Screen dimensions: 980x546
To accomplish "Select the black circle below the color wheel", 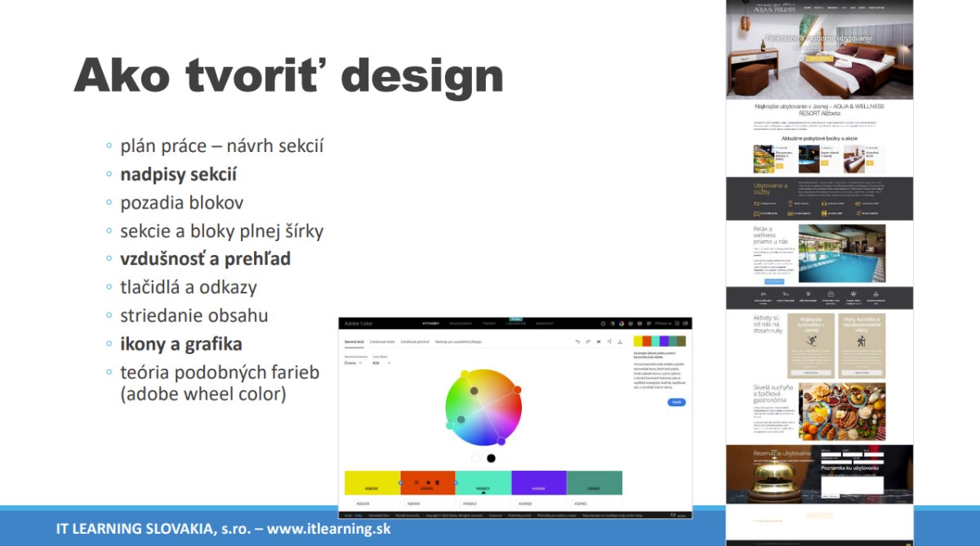I will [491, 459].
